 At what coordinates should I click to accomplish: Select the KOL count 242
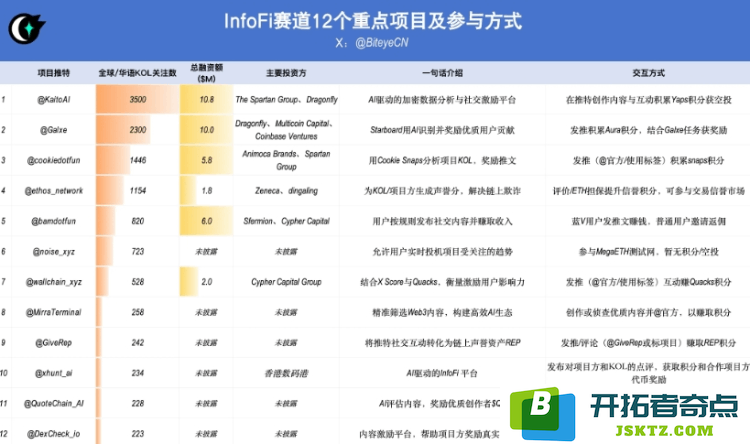[138, 343]
